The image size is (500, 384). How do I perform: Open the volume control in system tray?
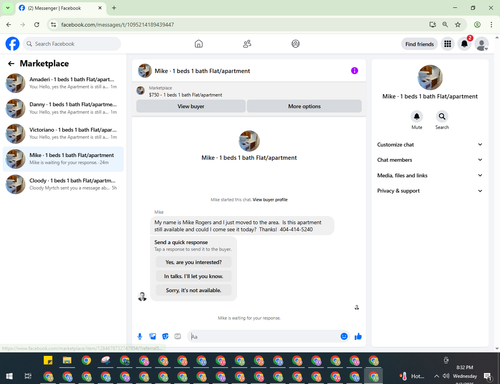click(x=446, y=376)
